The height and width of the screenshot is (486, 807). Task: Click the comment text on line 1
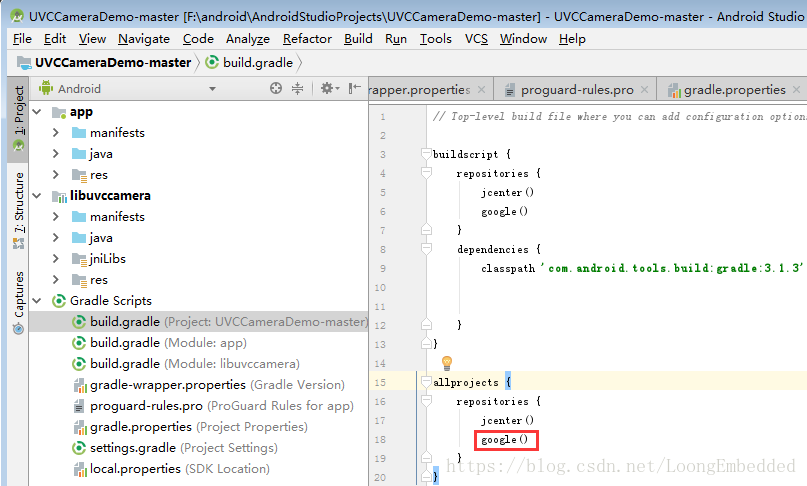click(620, 116)
